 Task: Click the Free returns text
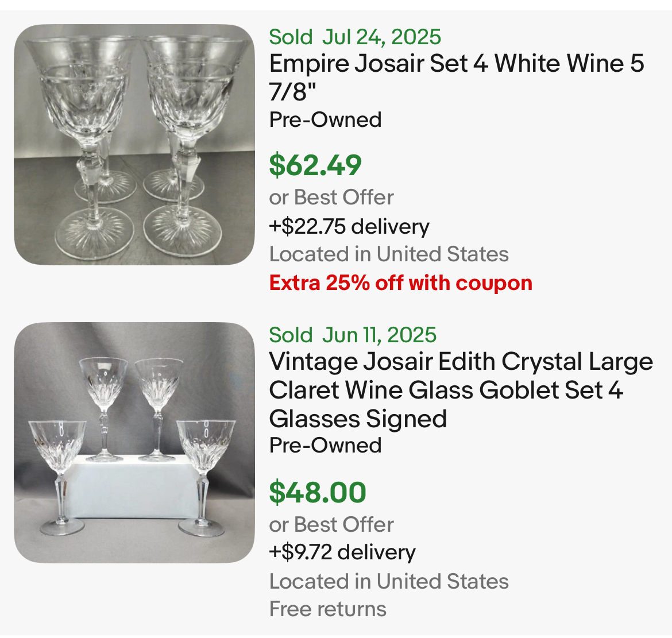tap(328, 609)
